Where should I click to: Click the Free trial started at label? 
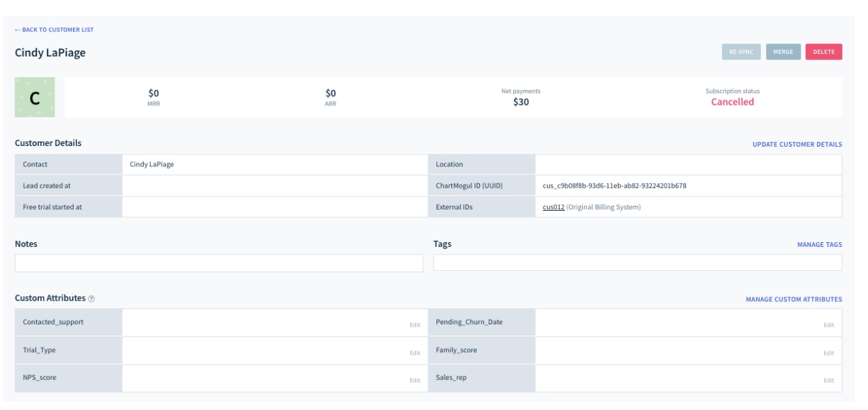point(52,207)
